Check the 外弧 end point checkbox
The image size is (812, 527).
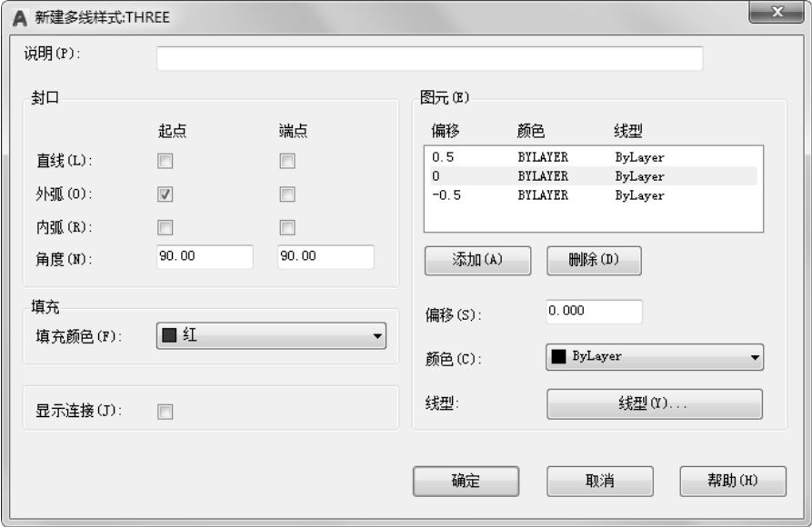287,194
